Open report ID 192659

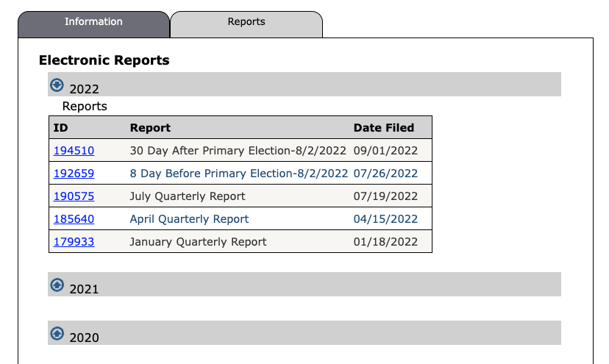click(74, 174)
